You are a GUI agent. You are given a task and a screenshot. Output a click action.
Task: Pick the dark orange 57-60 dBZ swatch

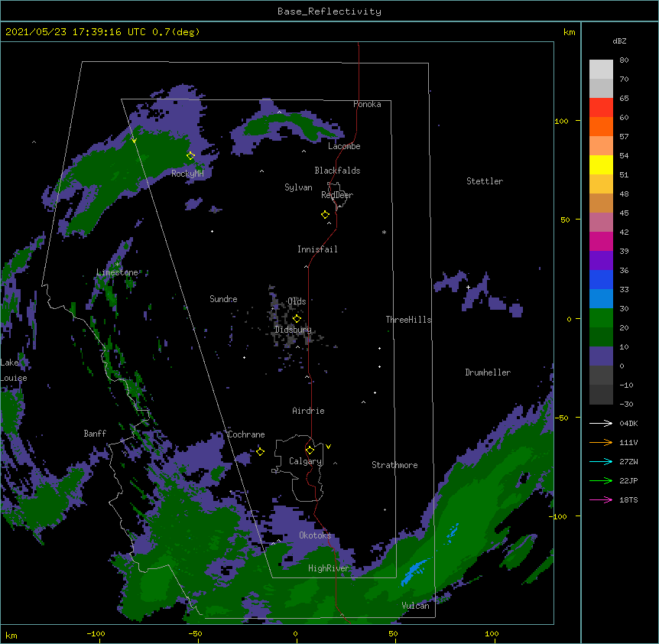click(x=601, y=126)
